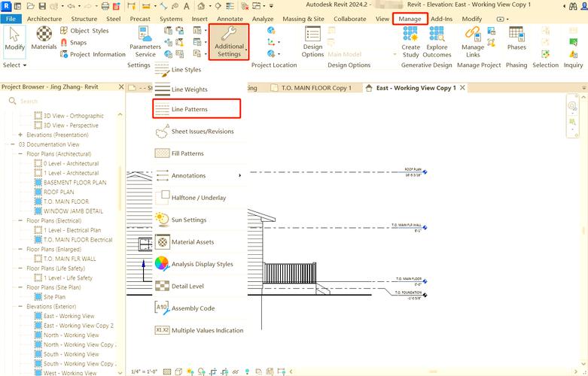
Task: Click the Project Browser search field
Action: (64, 101)
